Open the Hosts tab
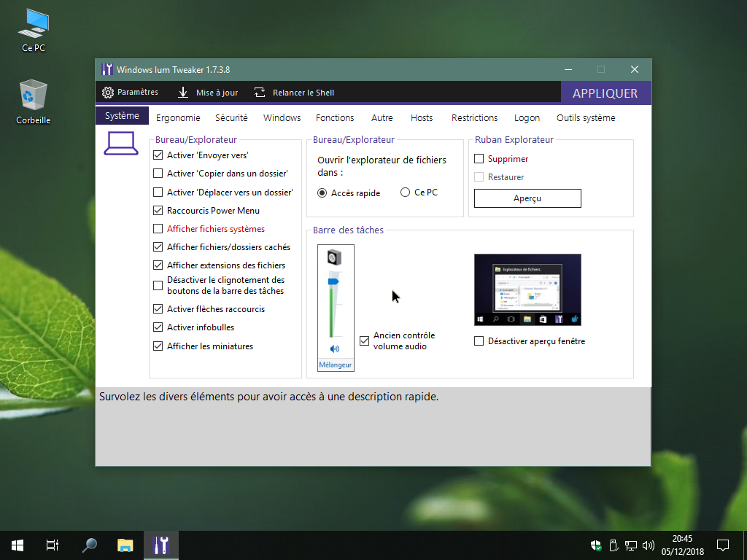The image size is (747, 560). tap(422, 117)
